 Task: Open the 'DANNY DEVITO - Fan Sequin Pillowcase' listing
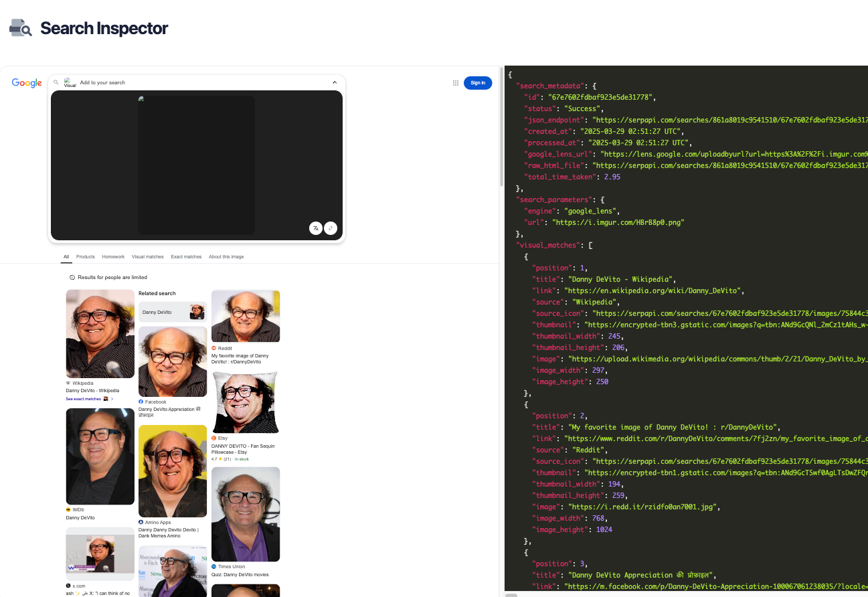[x=243, y=449]
